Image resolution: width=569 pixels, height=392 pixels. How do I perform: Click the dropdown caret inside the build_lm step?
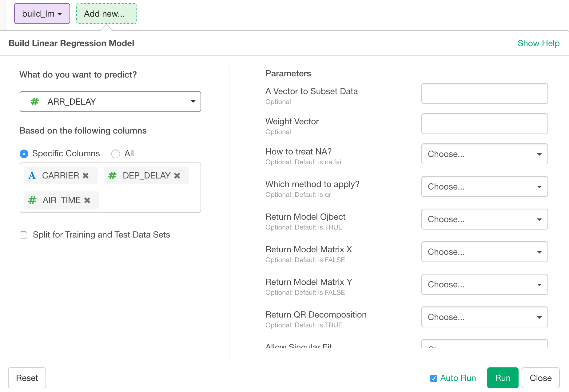click(x=60, y=14)
